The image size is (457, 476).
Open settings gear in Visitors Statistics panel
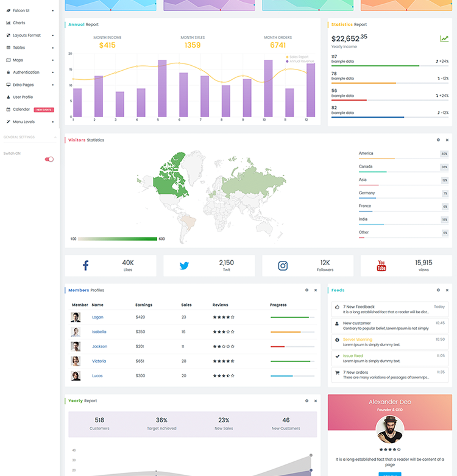[x=438, y=140]
